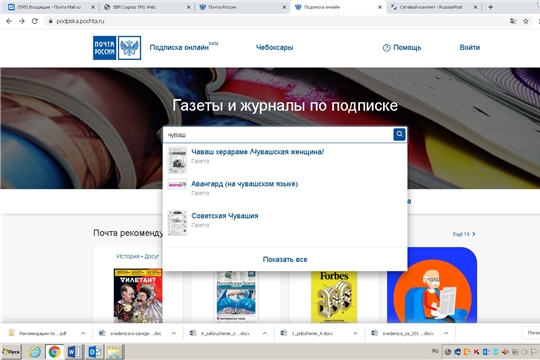The height and width of the screenshot is (360, 540).
Task: Open downloaded 4_zaklyuchenie docx file
Action: (221, 333)
